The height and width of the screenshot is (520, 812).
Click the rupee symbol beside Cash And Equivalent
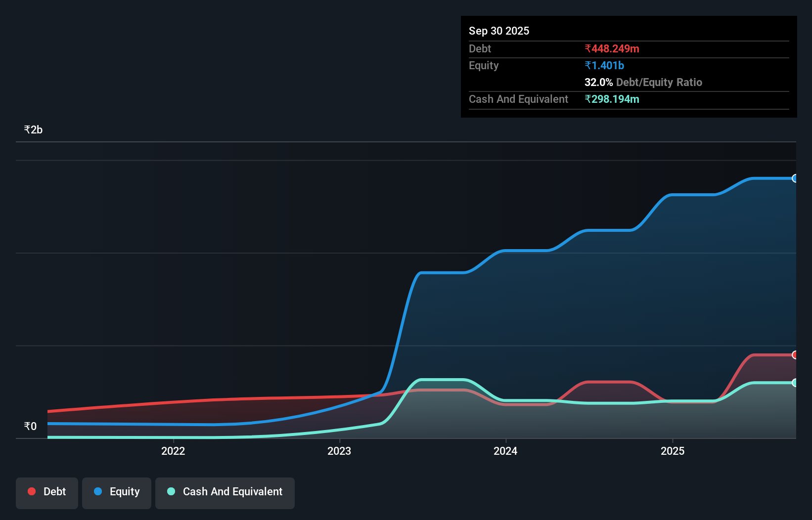click(x=588, y=99)
